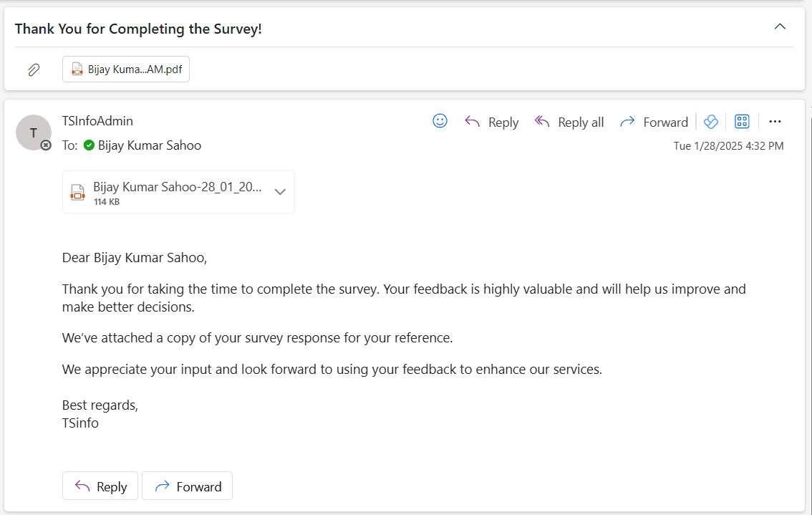812x515 pixels.
Task: Click the blocked-sender badge on the avatar
Action: 45,145
